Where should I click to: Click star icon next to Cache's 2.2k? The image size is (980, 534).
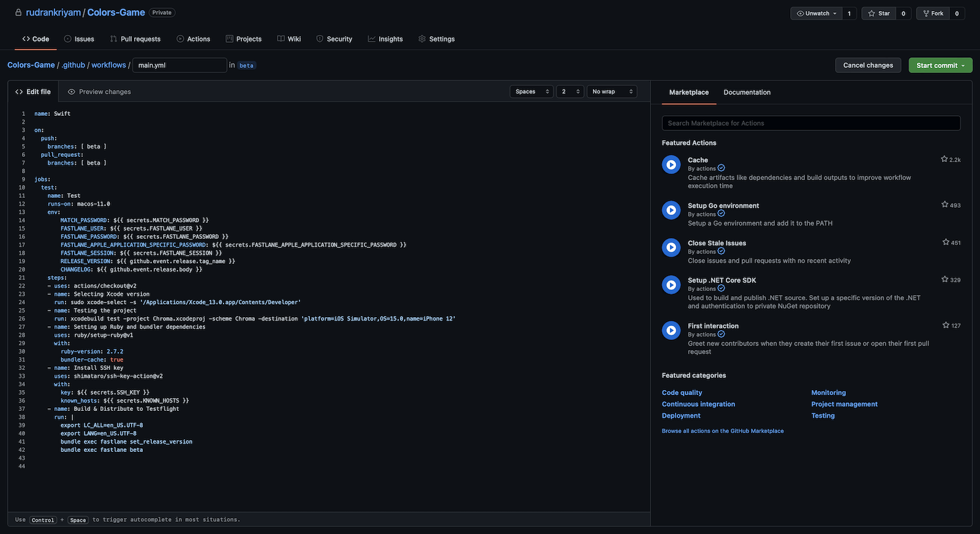point(944,159)
